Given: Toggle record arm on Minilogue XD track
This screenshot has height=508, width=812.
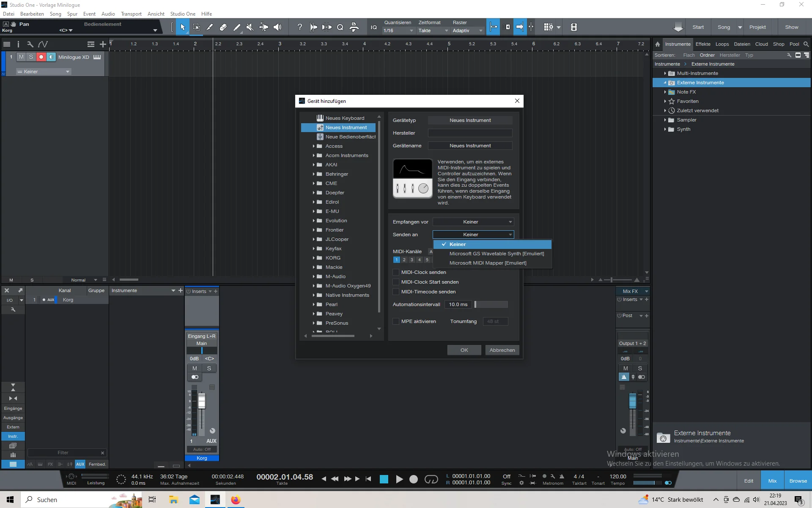Looking at the screenshot, I should coord(41,57).
